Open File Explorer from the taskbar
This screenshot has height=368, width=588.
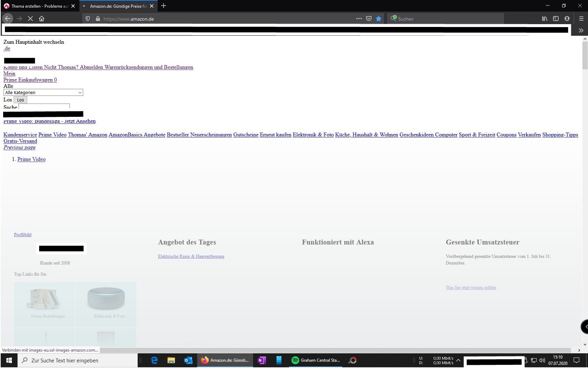click(x=171, y=360)
